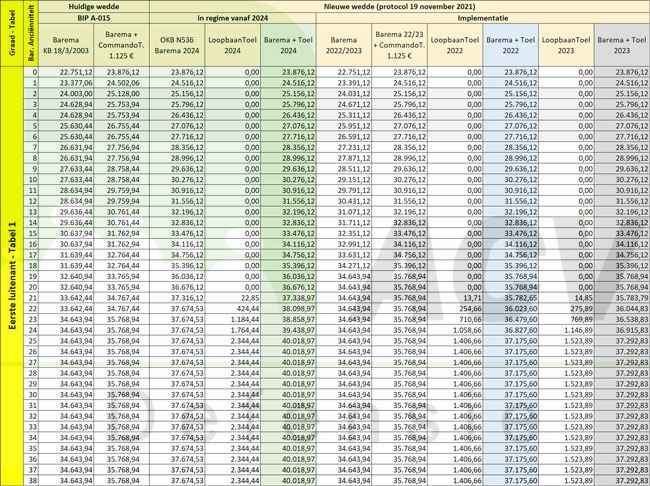Click the 'LoopbaanToel 2024' column header
Image resolution: width=650 pixels, height=486 pixels.
[233, 45]
